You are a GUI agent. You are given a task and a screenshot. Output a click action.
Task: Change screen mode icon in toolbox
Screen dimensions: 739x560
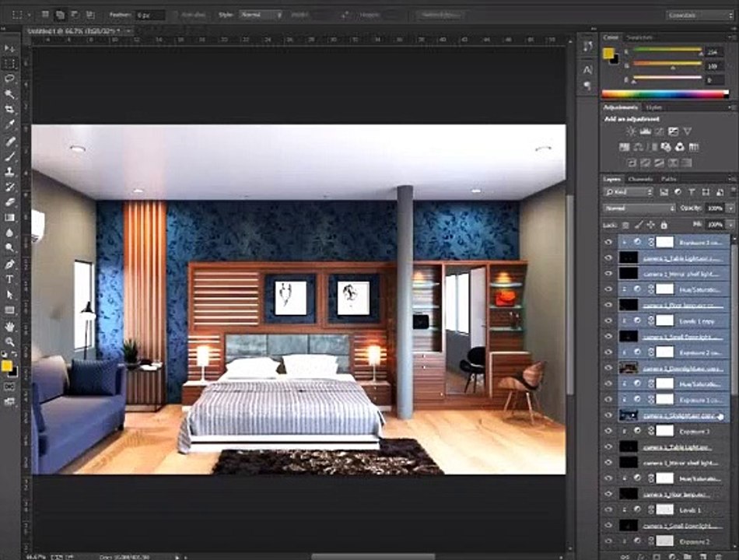(9, 401)
